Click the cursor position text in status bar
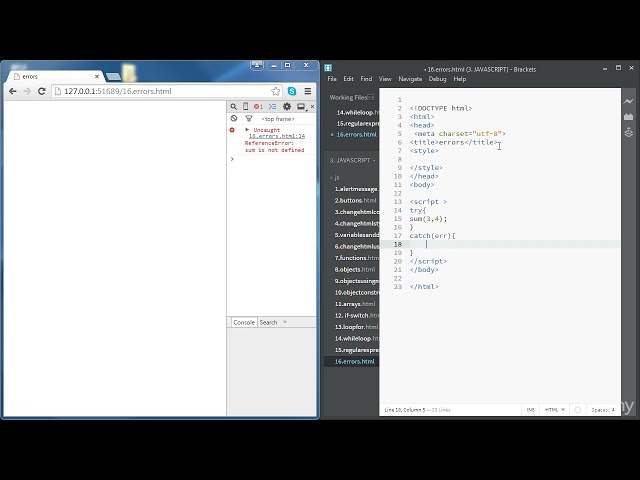Viewport: 640px width, 480px height. pos(404,410)
